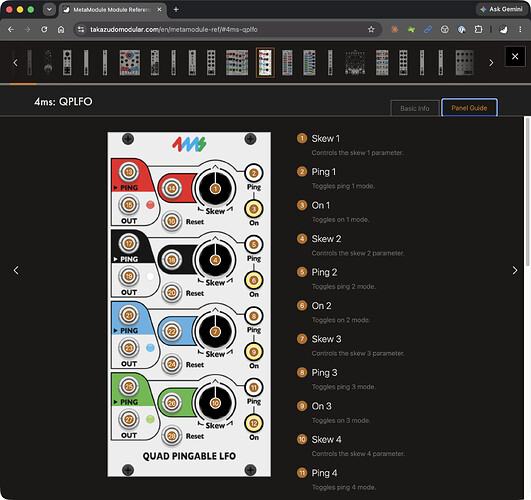Click the home button in the toolbar
Viewport: 531px width, 500px height.
point(61,29)
